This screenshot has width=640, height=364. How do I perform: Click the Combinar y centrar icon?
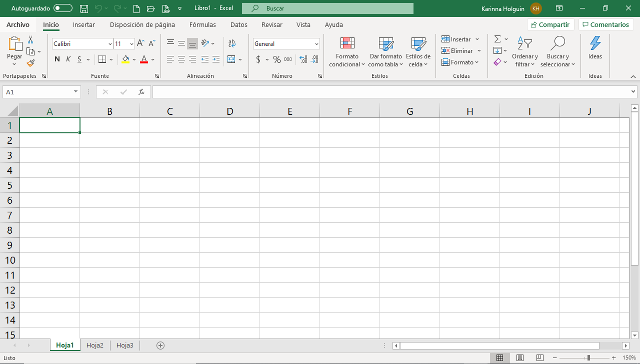tap(231, 59)
